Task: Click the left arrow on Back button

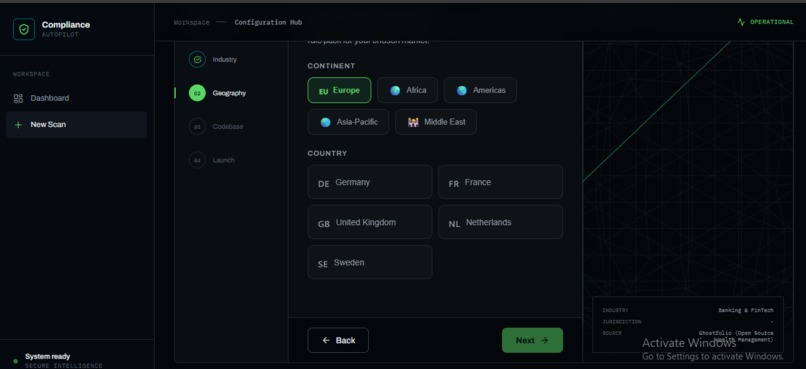Action: pos(326,340)
